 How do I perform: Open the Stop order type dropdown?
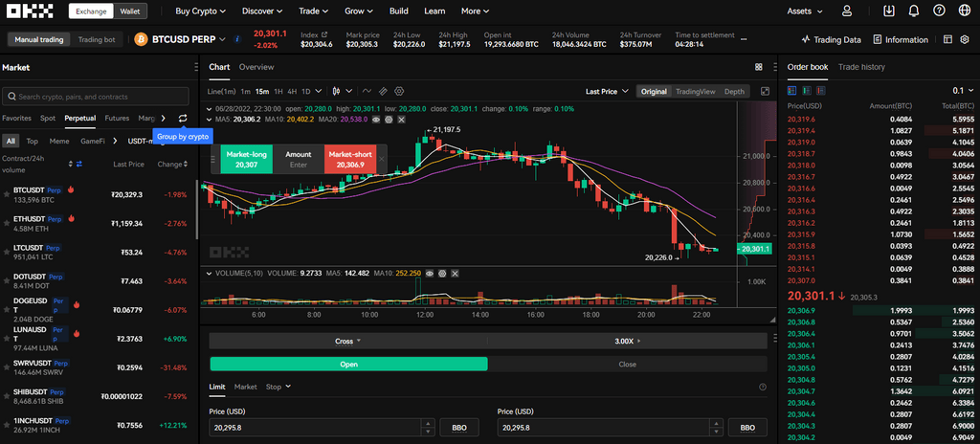pyautogui.click(x=278, y=387)
